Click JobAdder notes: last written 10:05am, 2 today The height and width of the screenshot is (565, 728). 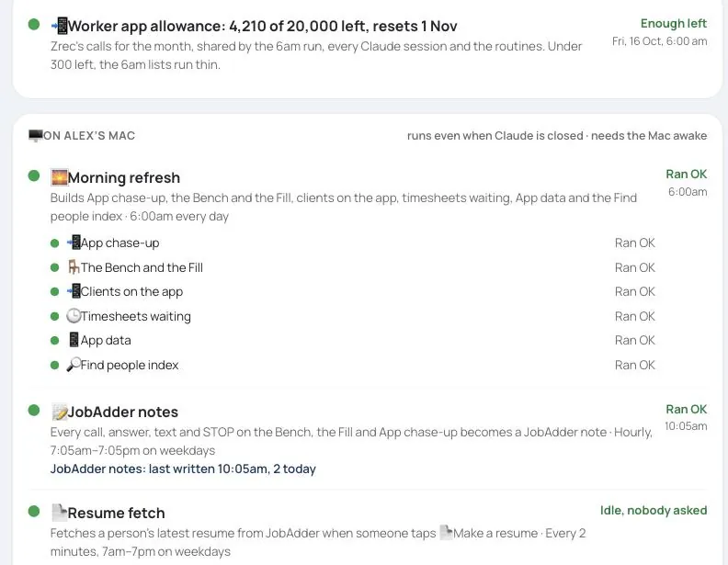click(x=183, y=469)
